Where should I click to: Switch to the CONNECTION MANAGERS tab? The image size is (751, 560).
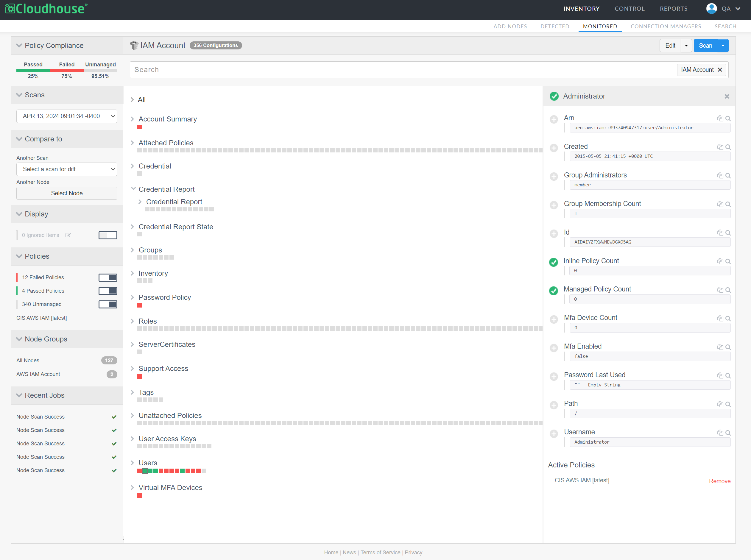click(666, 26)
